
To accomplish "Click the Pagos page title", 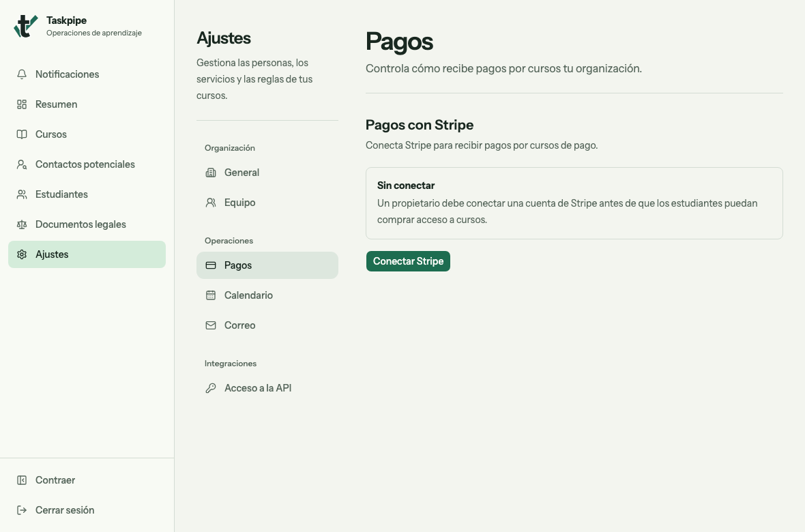I will pos(399,42).
